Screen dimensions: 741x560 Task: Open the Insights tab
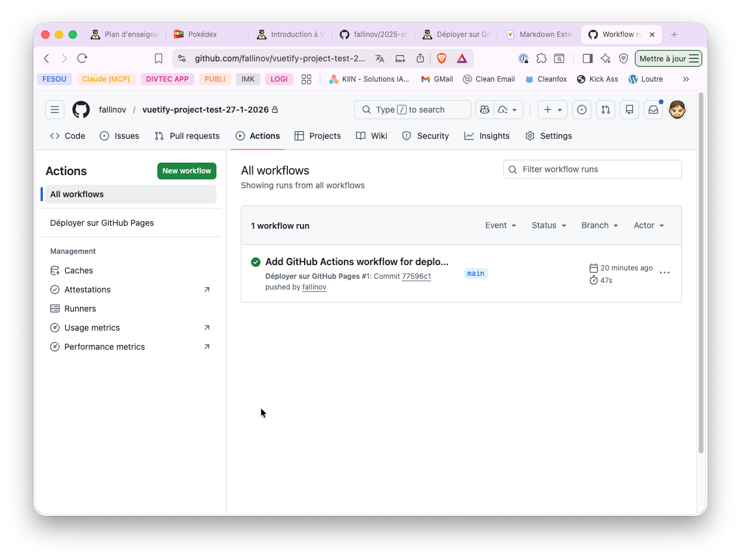[x=486, y=136]
